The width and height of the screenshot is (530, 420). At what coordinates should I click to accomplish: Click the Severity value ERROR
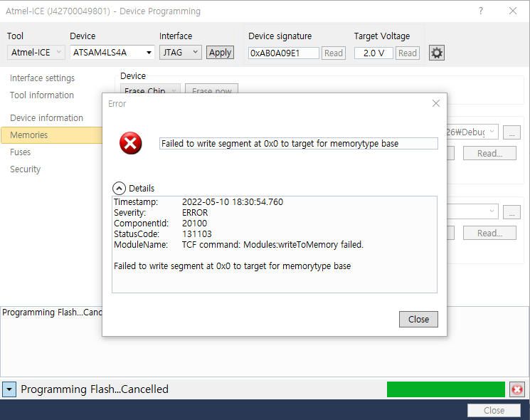coord(195,213)
